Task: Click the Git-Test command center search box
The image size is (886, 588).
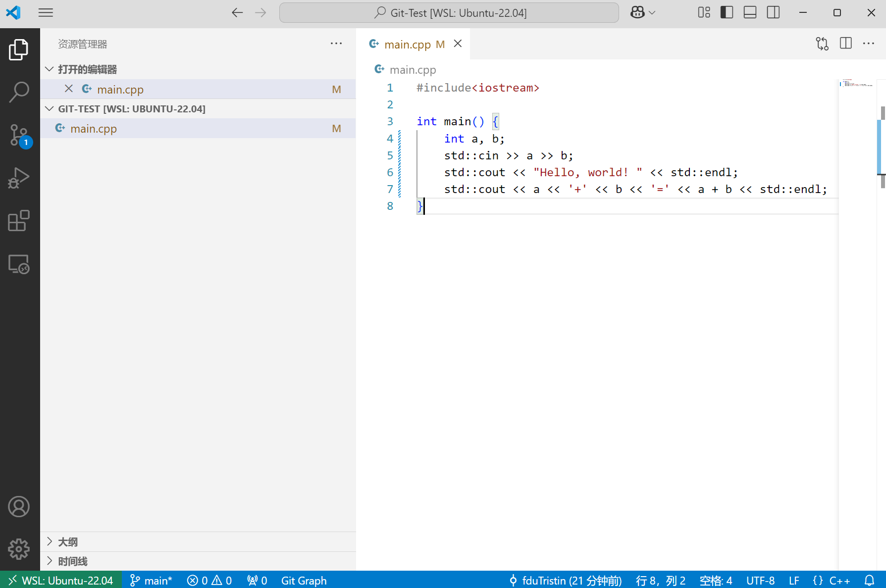Action: (x=449, y=12)
